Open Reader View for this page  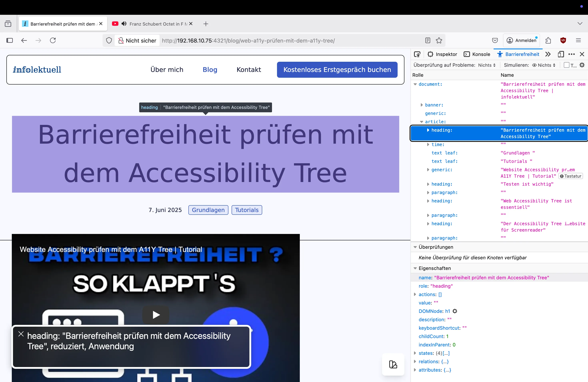click(428, 40)
